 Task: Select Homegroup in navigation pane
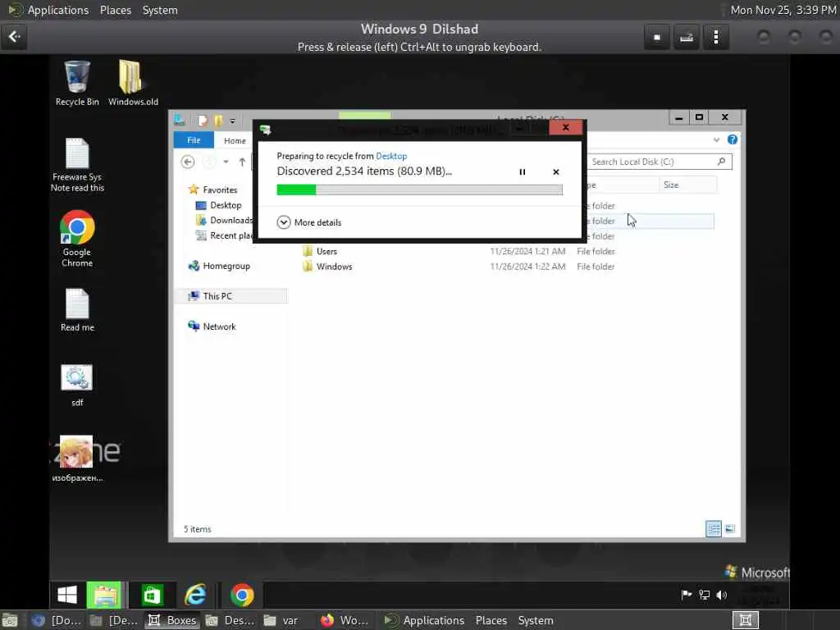220,267
